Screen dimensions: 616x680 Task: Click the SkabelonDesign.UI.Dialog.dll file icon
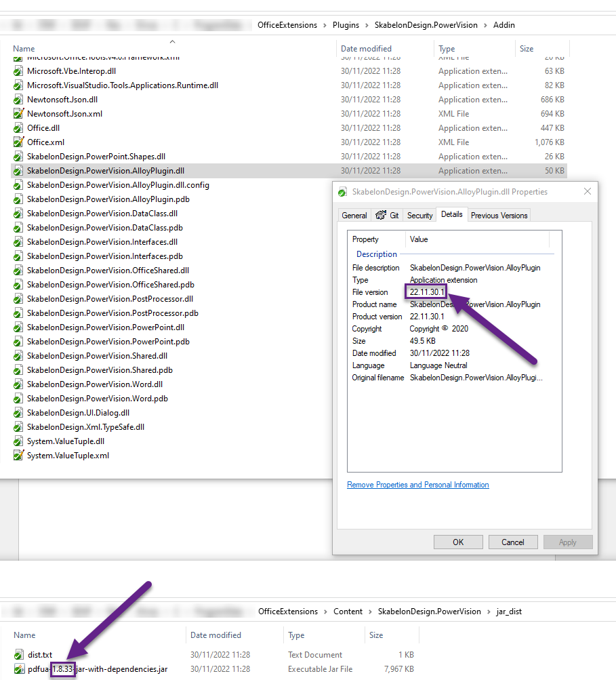click(x=18, y=414)
